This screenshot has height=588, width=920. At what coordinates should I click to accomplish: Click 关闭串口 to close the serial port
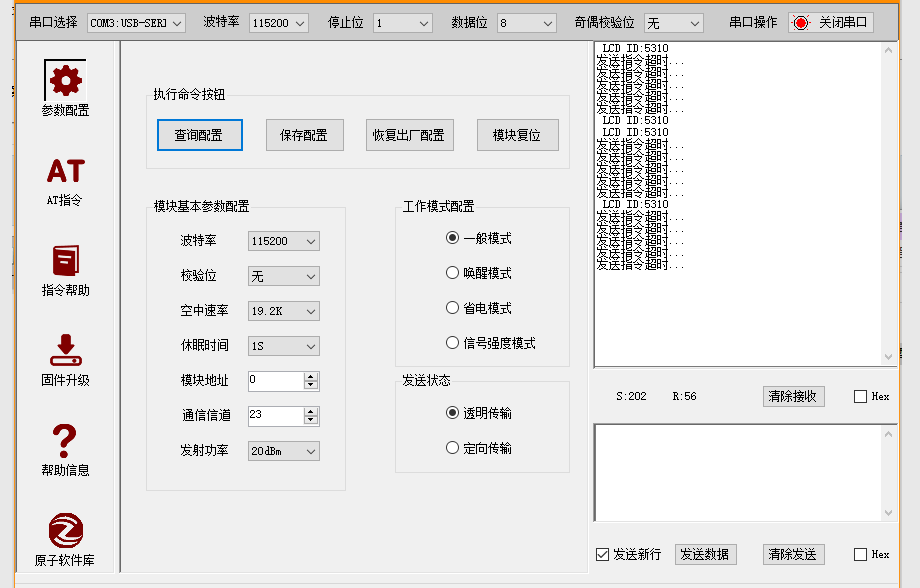coord(830,22)
